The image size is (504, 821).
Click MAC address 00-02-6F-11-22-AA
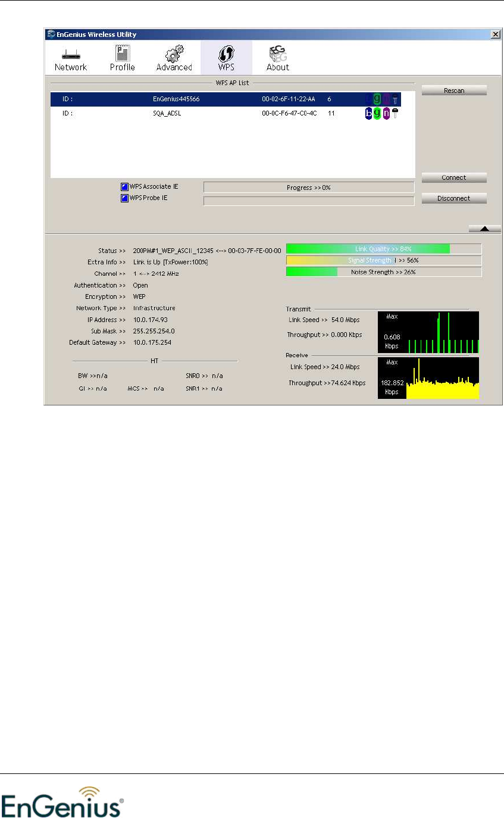pos(289,99)
